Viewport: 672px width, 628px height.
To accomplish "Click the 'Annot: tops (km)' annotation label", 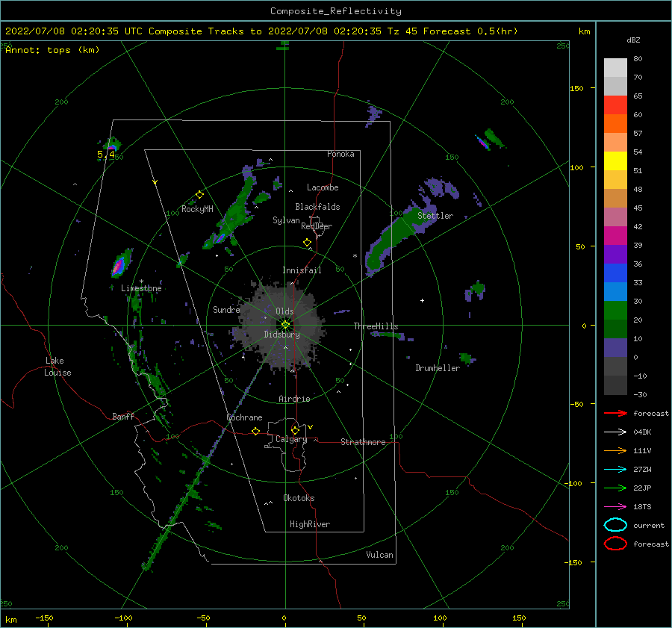I will [x=52, y=50].
